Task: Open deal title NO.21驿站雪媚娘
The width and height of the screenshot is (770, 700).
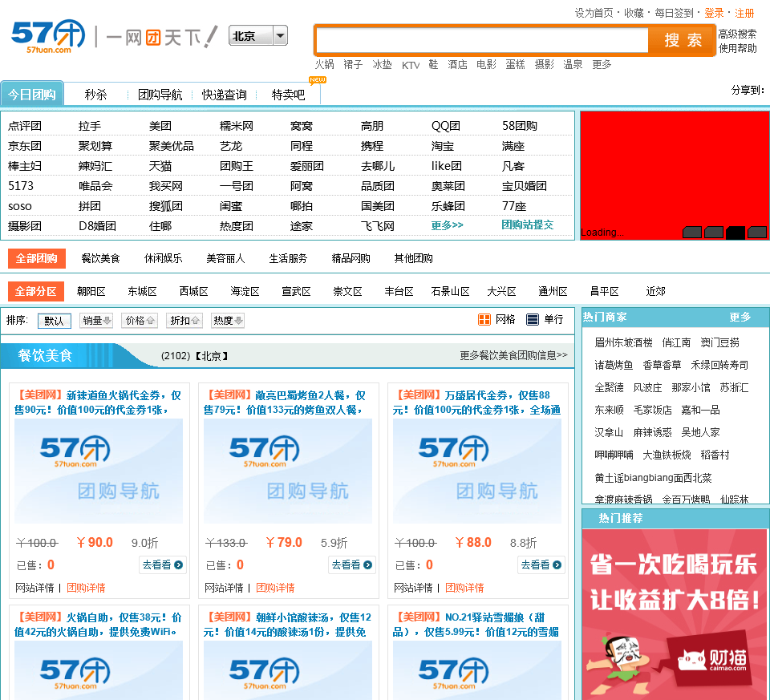Action: (x=476, y=625)
